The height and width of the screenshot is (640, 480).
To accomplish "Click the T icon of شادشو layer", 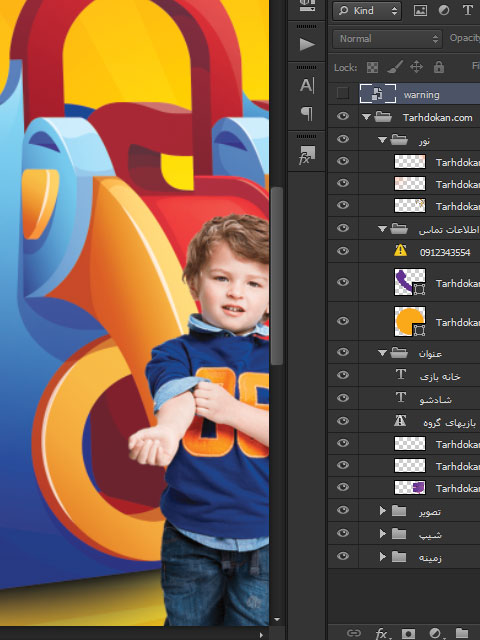I will tap(401, 397).
